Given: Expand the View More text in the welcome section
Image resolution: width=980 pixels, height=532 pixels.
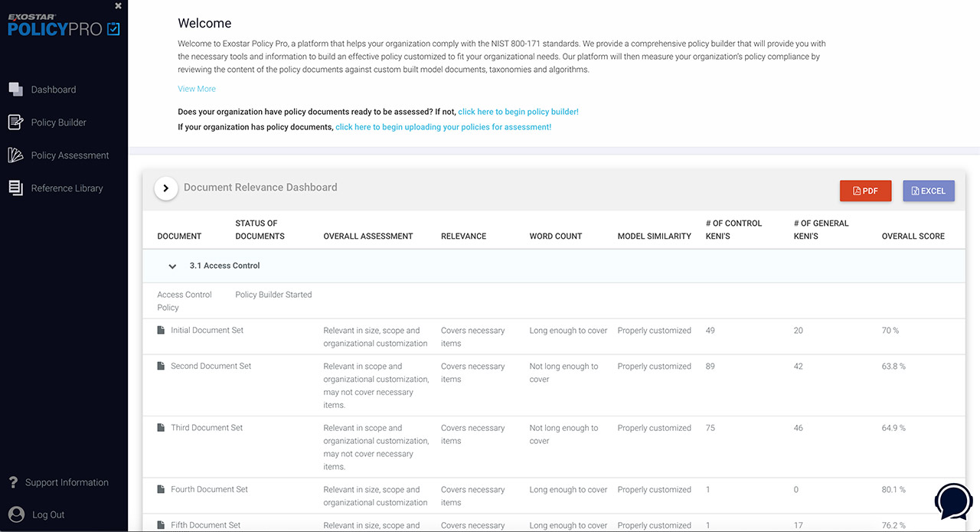Looking at the screenshot, I should [x=196, y=89].
